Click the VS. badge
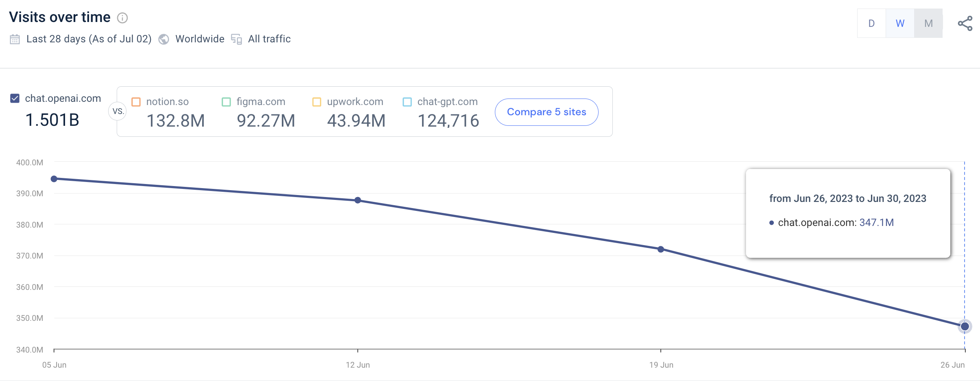980x388 pixels. (x=118, y=112)
